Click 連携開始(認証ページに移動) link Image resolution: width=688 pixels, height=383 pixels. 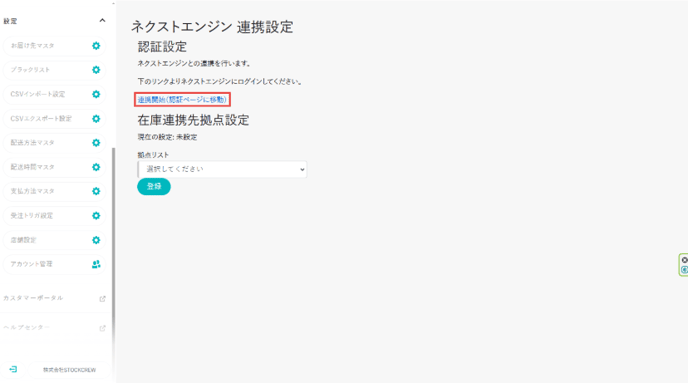coord(182,100)
